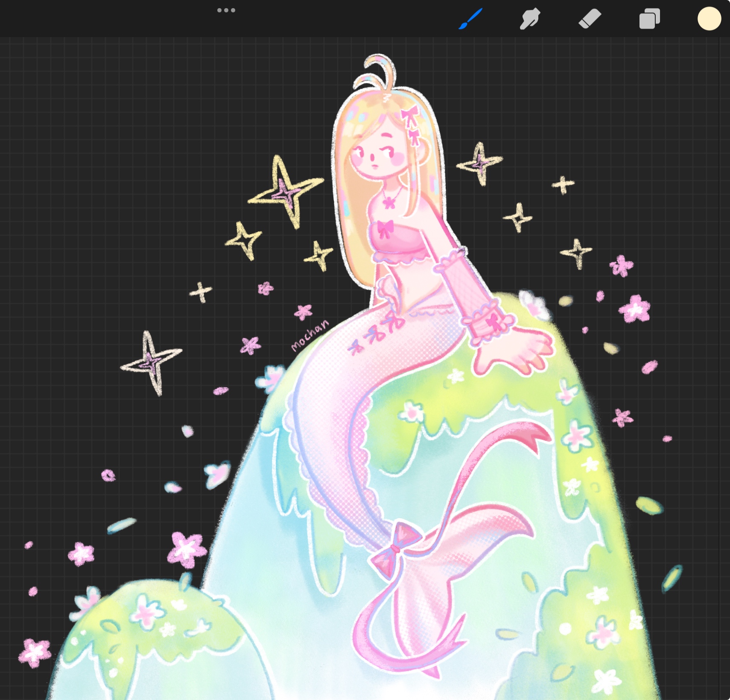This screenshot has height=700, width=730.
Task: Open the active color swatch
Action: coord(709,19)
